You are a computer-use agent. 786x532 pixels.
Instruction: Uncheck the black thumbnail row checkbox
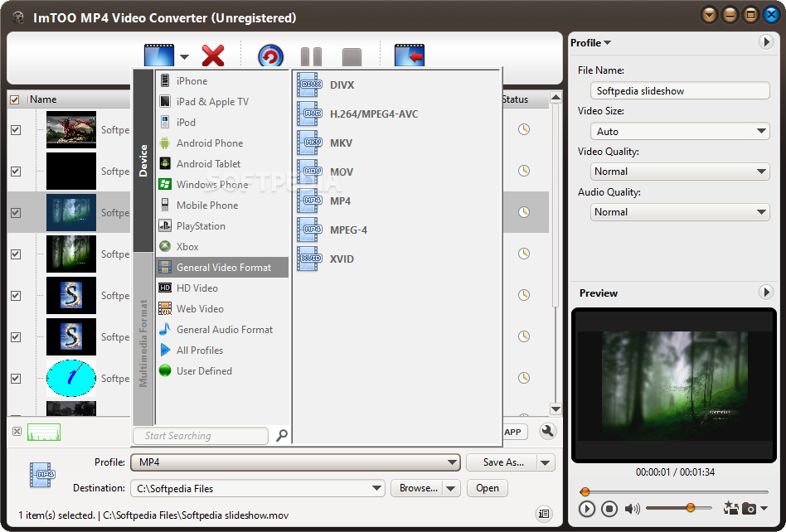[16, 172]
